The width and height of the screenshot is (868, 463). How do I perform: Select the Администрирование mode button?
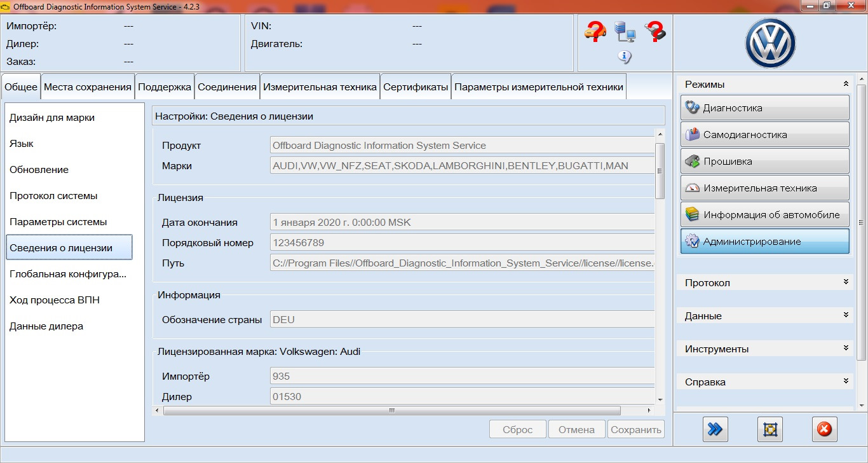pyautogui.click(x=765, y=242)
